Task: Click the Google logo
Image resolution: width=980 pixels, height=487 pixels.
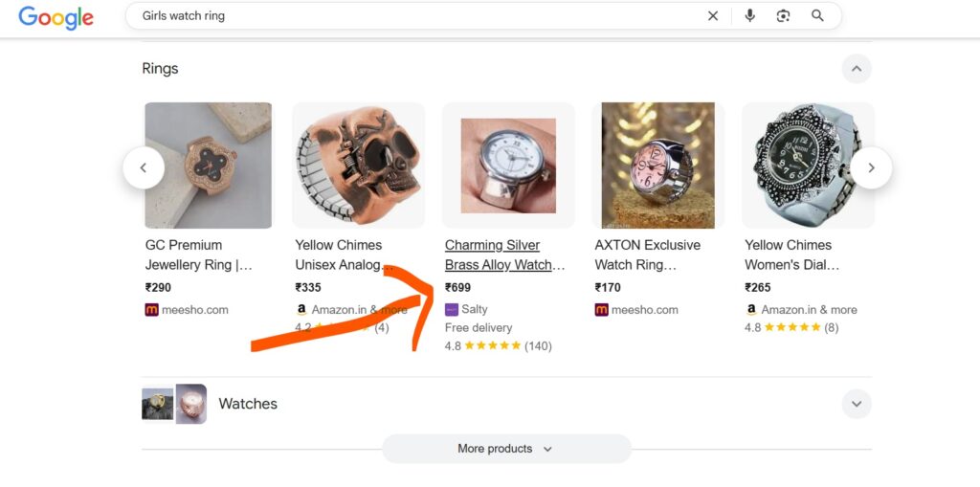Action: pos(56,17)
